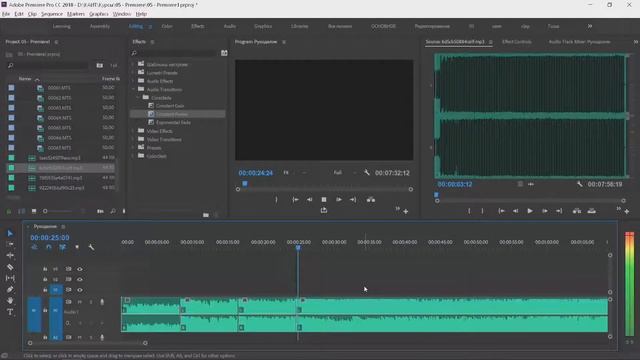
Task: Click Drag Audio Only icon in Source monitor
Action: pyautogui.click(x=531, y=184)
